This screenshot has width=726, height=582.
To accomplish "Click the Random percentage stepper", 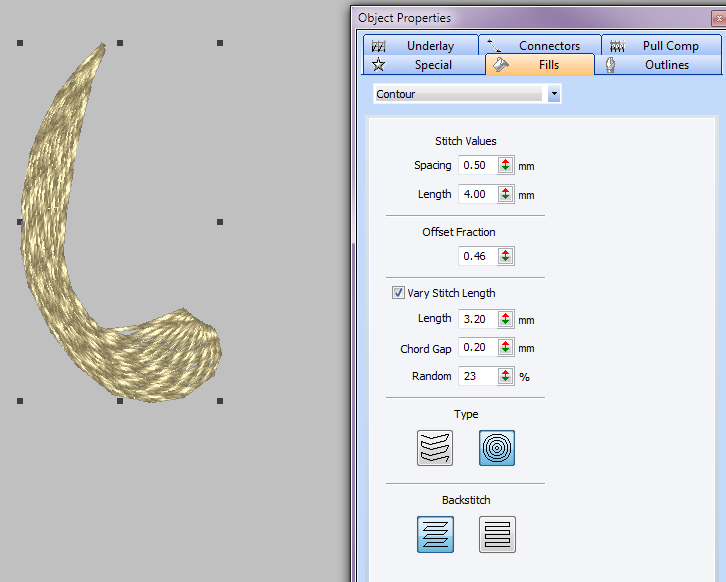I will 506,377.
